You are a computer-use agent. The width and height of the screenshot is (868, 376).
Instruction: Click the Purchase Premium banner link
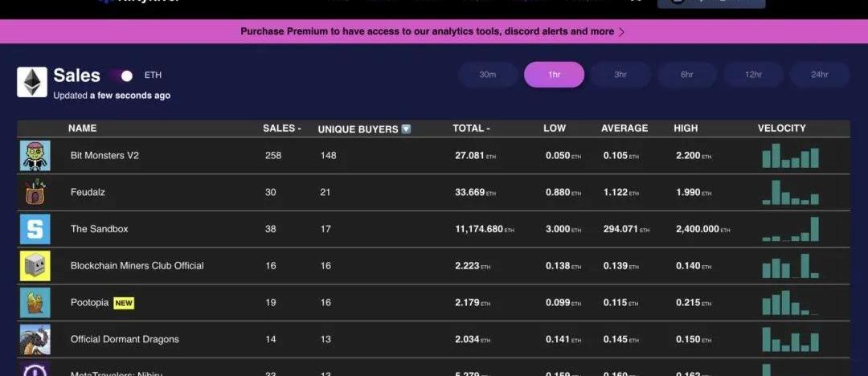point(432,31)
